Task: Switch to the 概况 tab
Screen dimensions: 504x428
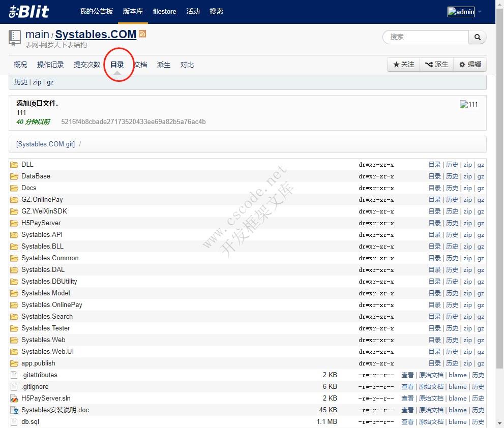Action: coord(20,65)
